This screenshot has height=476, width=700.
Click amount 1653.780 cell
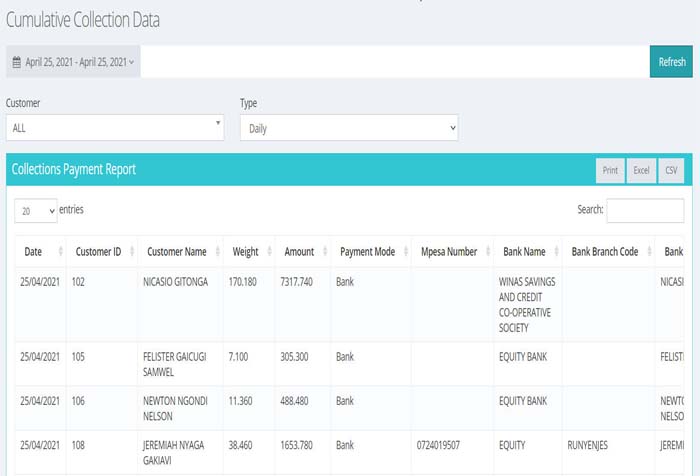click(x=303, y=452)
